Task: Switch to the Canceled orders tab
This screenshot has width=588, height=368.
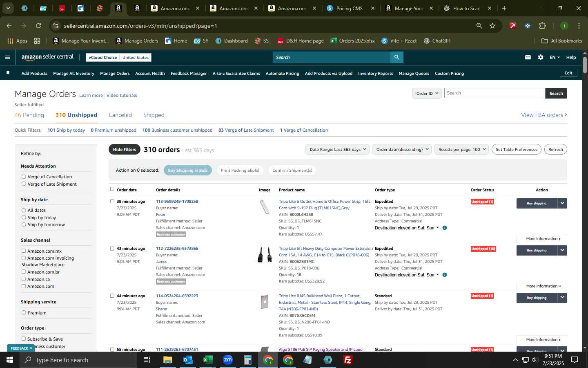Action: pos(120,115)
